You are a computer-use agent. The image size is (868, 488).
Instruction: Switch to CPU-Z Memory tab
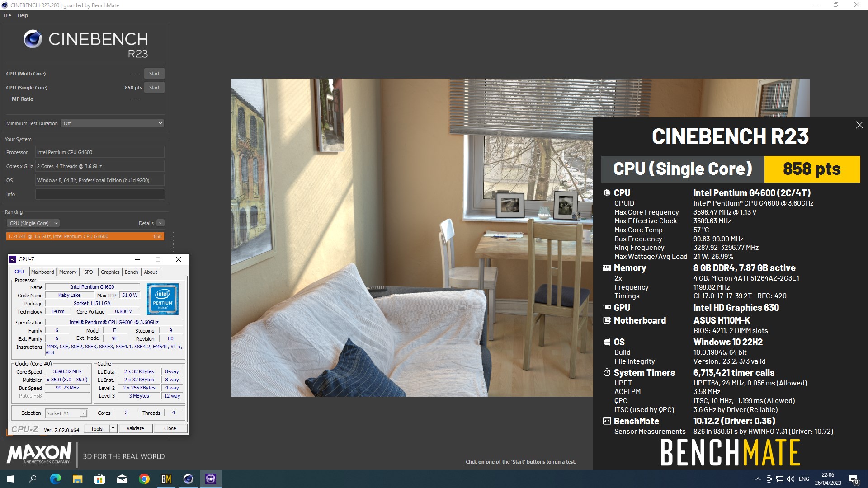68,272
